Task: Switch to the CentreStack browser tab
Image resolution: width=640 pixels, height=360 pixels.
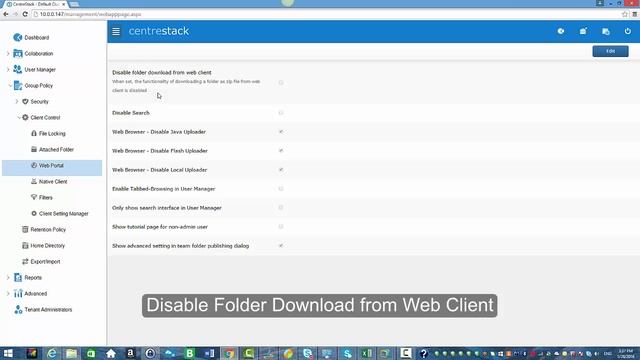Action: pos(36,4)
